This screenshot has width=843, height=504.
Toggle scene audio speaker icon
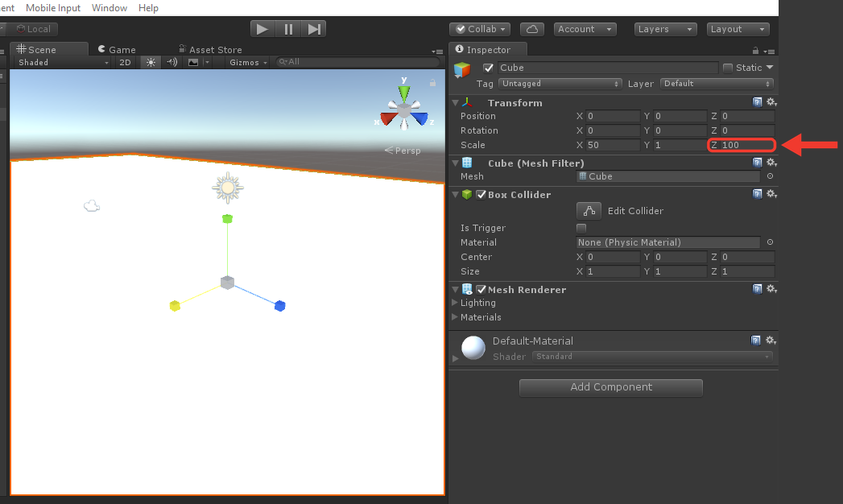pyautogui.click(x=172, y=62)
